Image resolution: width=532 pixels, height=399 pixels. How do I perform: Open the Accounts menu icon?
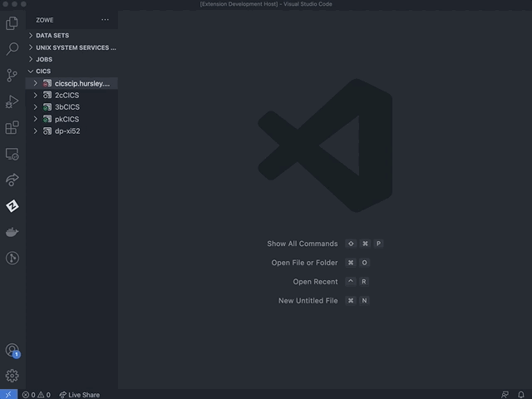point(12,350)
